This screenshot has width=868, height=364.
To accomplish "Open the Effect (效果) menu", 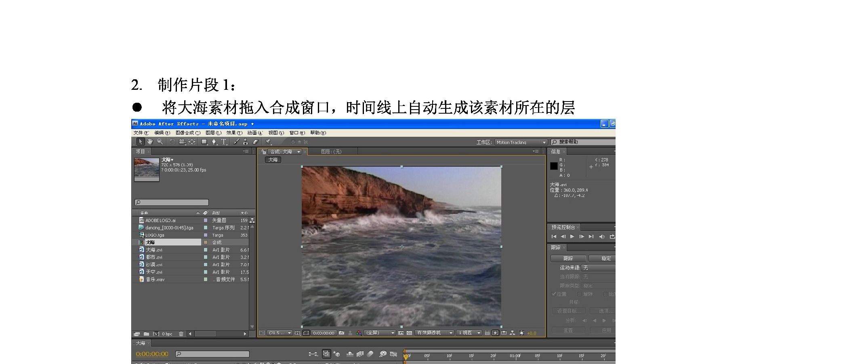I will [x=234, y=133].
